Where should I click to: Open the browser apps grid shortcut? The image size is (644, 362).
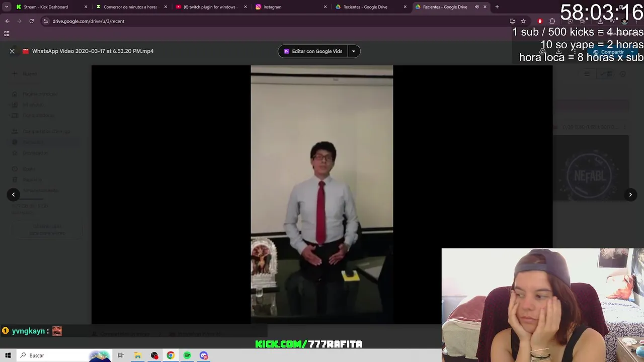pos(7,34)
